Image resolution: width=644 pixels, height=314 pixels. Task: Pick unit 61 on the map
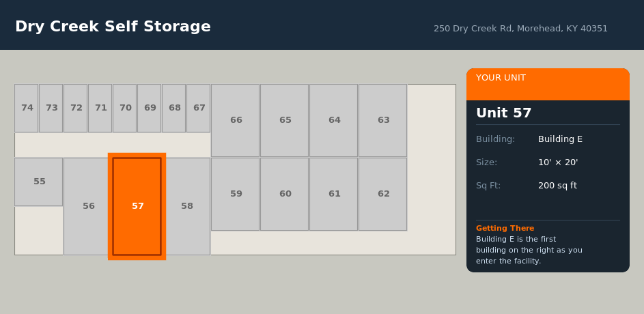(x=334, y=194)
